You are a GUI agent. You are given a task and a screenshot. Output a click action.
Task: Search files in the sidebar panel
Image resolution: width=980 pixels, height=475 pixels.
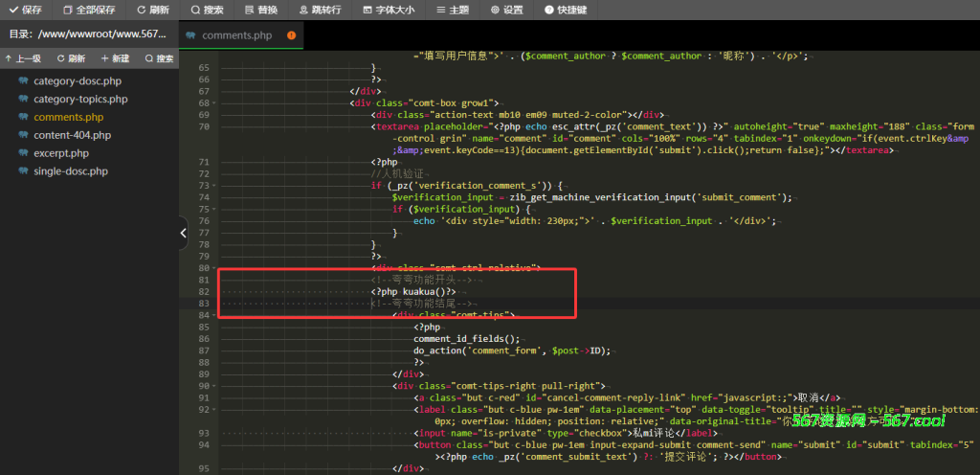159,58
